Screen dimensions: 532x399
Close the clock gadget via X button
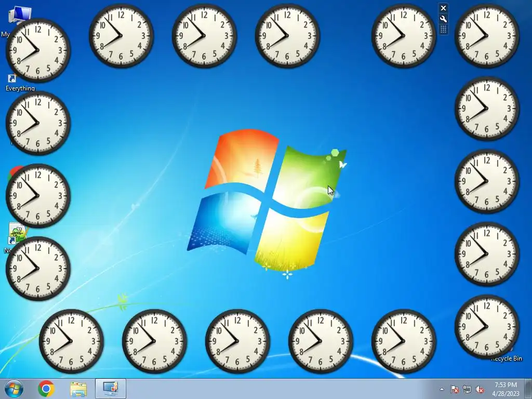[443, 8]
